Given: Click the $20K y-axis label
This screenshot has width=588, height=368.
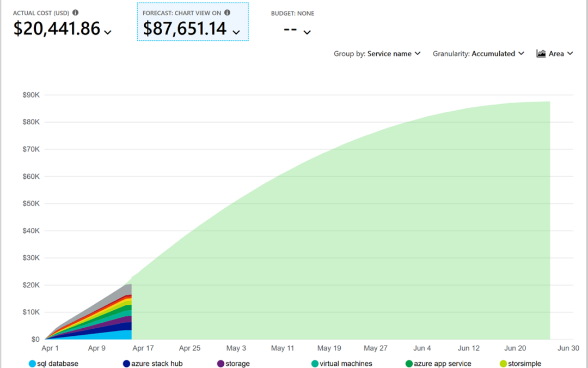Looking at the screenshot, I should click(31, 285).
